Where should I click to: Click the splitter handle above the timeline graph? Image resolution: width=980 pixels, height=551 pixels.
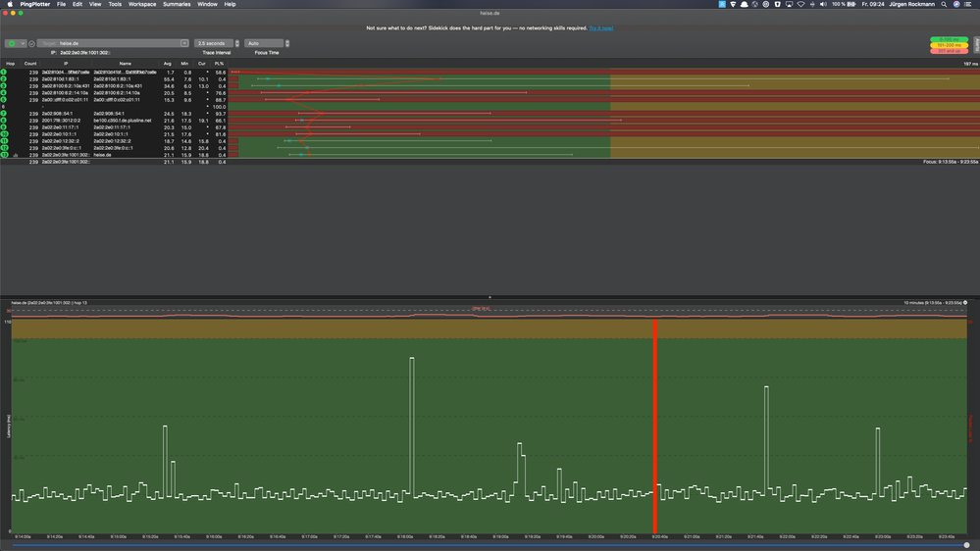[x=490, y=297]
